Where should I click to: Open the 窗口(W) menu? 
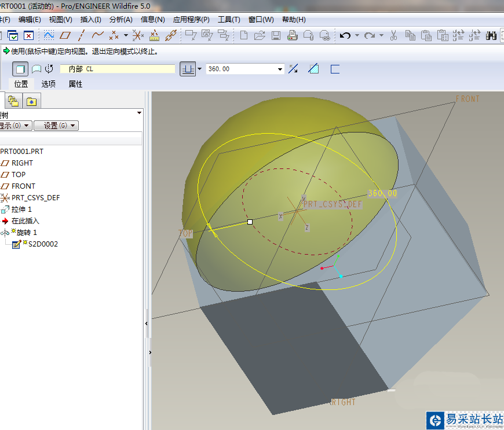point(261,20)
